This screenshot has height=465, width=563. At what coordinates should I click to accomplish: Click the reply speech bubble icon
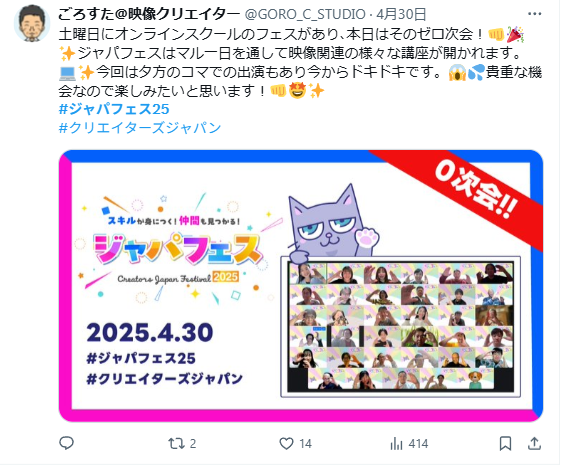click(66, 443)
